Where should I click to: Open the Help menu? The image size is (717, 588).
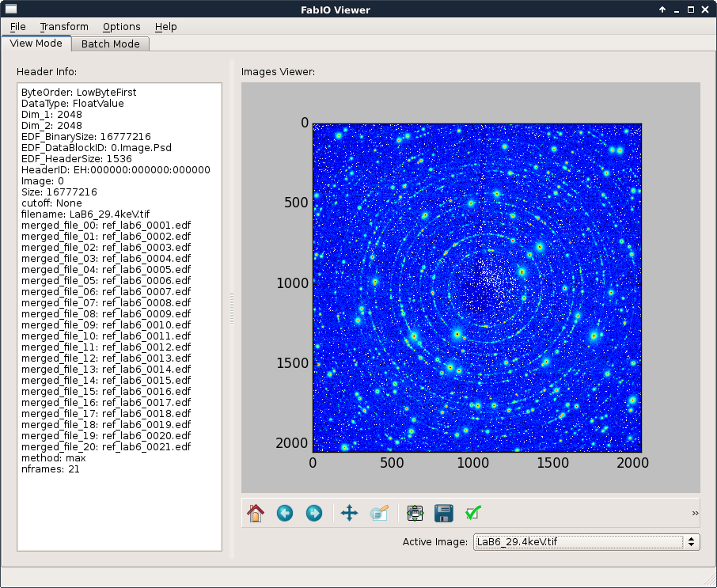[x=165, y=27]
